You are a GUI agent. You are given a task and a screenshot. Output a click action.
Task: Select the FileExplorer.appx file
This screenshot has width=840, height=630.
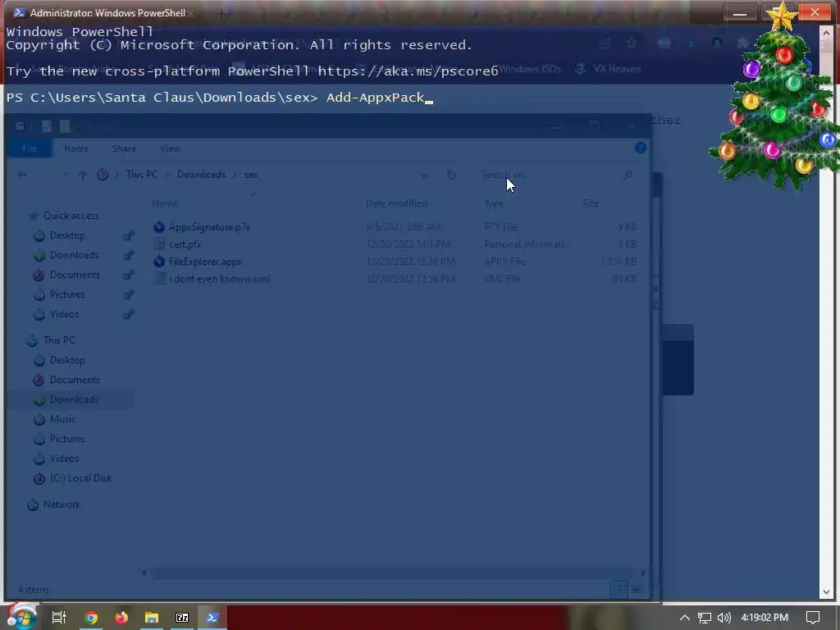206,262
